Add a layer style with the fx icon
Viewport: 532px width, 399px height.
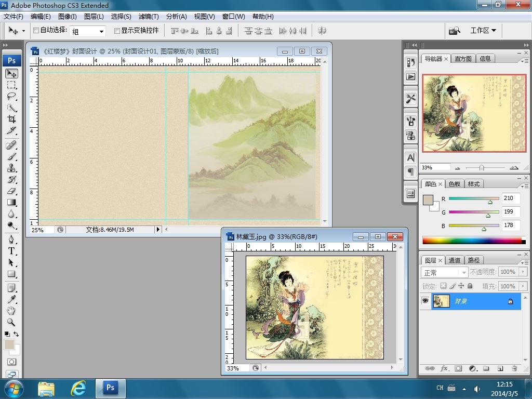(444, 368)
